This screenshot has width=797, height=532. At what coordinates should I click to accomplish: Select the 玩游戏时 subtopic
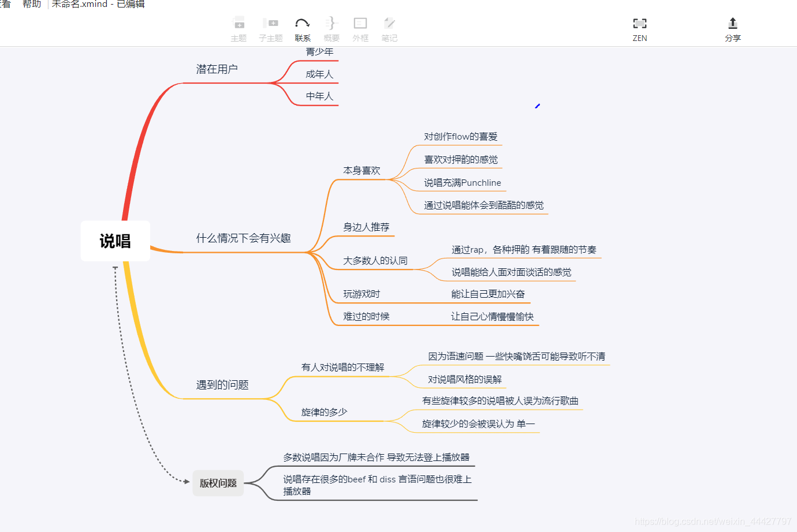coord(362,294)
